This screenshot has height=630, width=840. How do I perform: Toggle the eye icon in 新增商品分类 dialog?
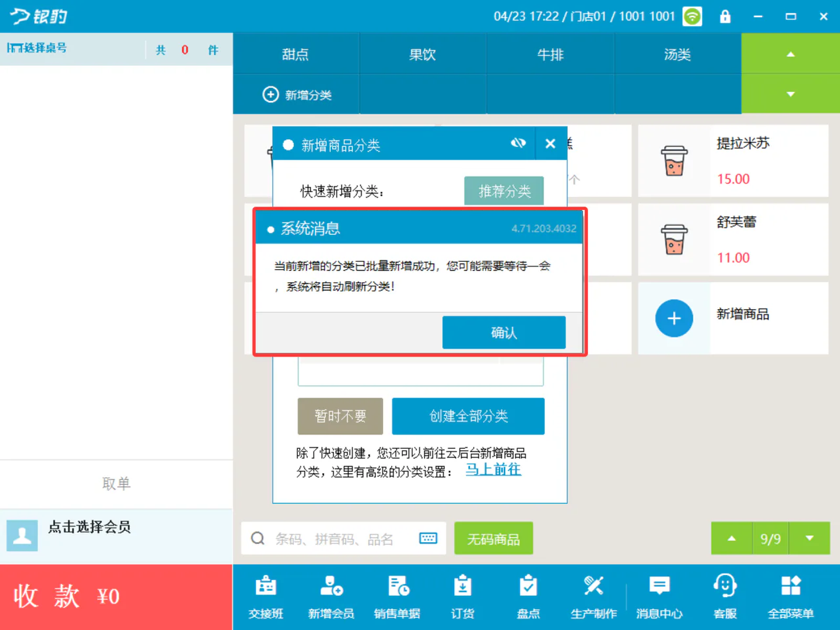coord(518,143)
